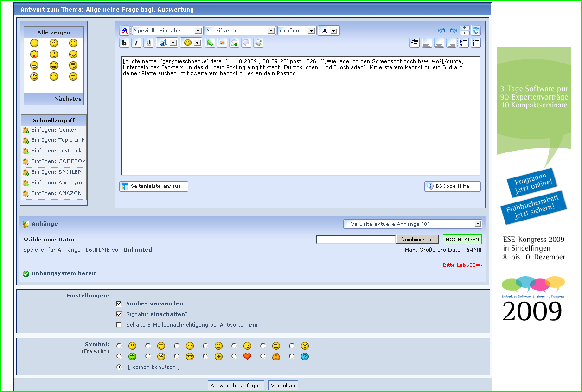
Task: Click the ESE-Kongress 2009 banner ad
Action: coord(534,185)
